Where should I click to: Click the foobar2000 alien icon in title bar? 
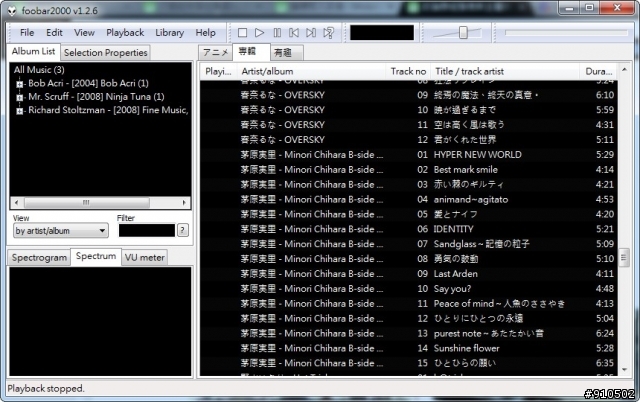(x=12, y=11)
